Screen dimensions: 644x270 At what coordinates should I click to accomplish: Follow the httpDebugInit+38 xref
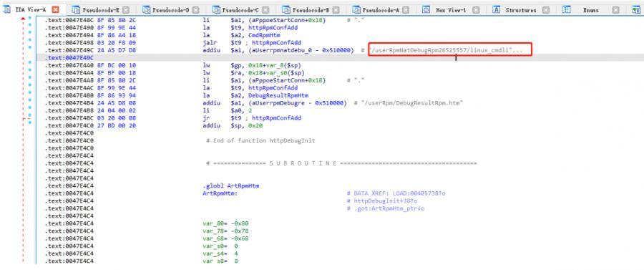tap(385, 201)
